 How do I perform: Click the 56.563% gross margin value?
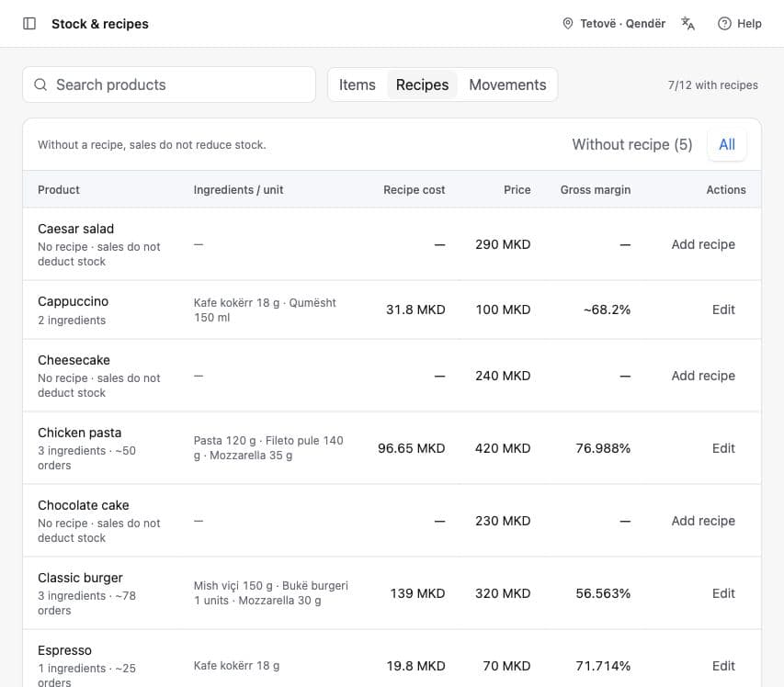(x=603, y=593)
